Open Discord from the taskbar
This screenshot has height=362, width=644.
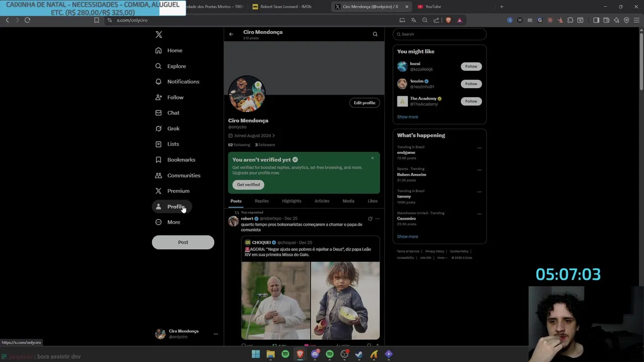click(x=315, y=354)
